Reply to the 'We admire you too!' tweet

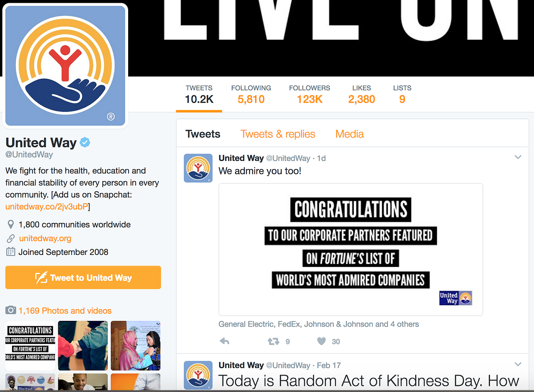coord(225,341)
